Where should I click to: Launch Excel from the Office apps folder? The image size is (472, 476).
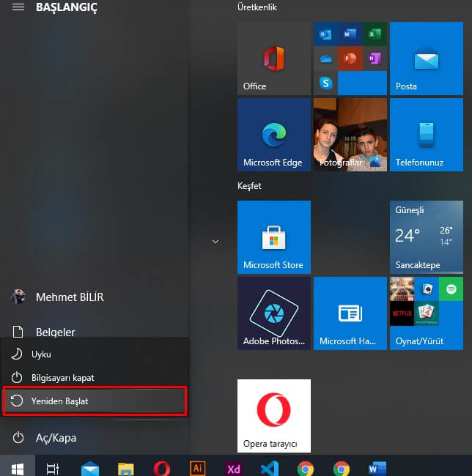coord(375,34)
